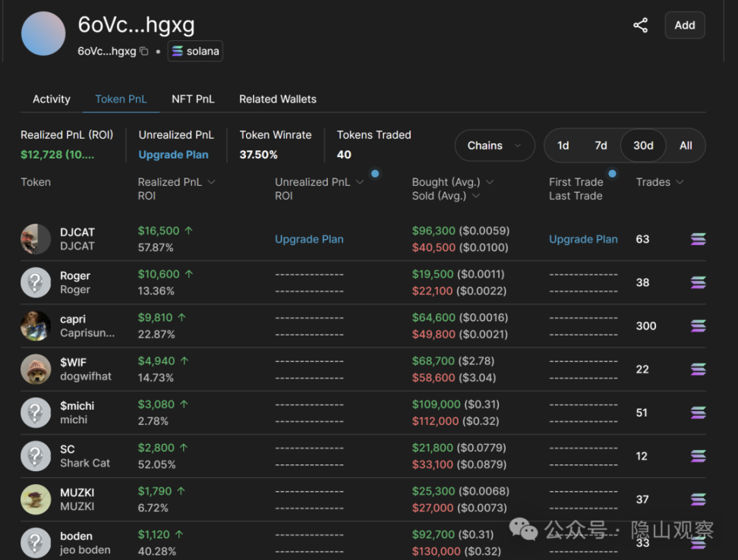Screen dimensions: 738x560
Task: Click the SC ROI value 52.05%
Action: [x=156, y=464]
